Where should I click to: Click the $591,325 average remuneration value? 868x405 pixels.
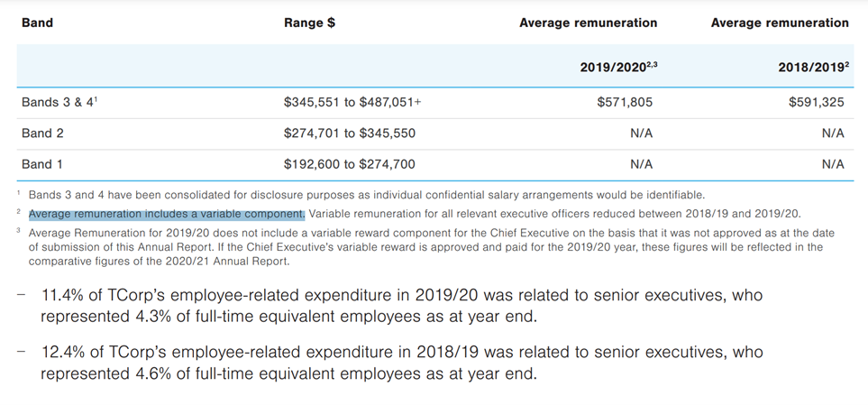tap(817, 102)
